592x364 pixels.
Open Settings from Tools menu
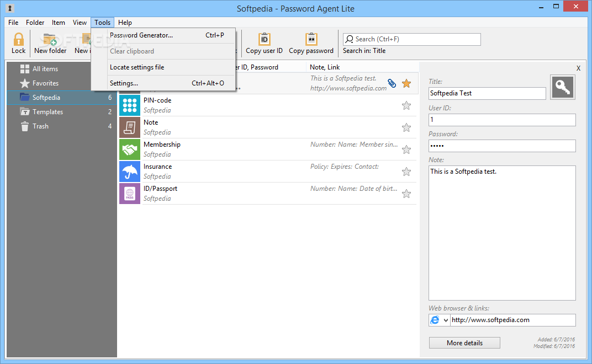click(163, 83)
